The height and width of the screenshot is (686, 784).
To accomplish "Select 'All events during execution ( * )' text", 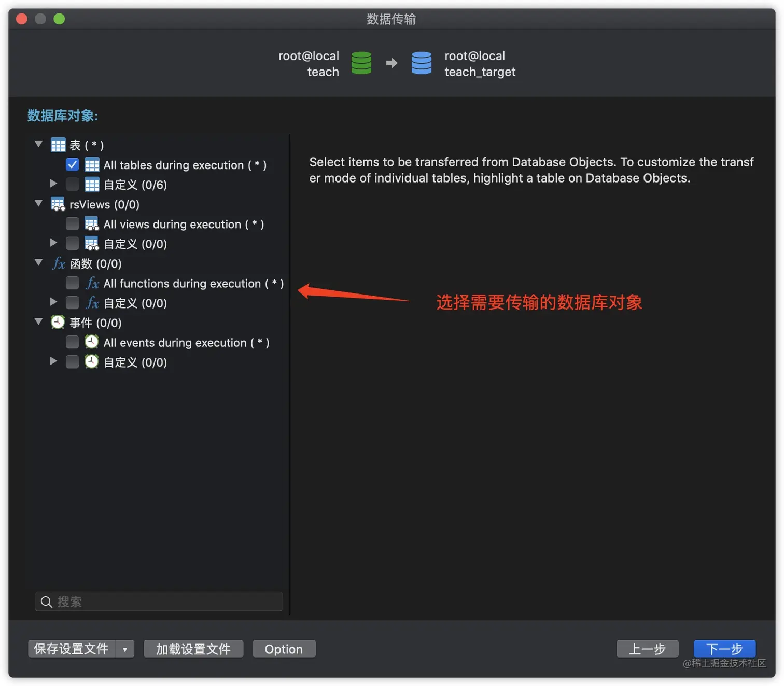I will tap(186, 342).
